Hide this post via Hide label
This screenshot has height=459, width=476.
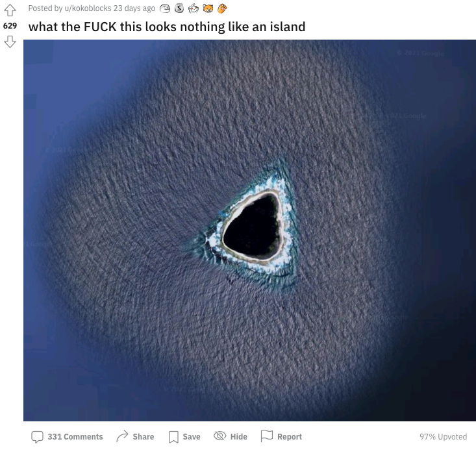click(x=238, y=436)
